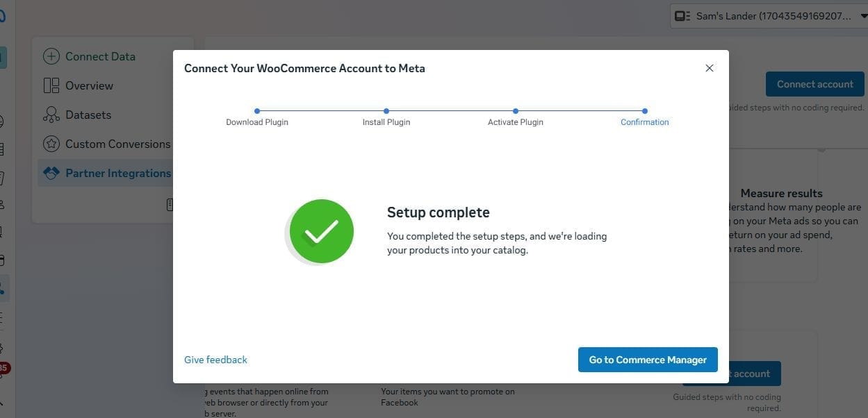This screenshot has width=868, height=418.
Task: Open Commerce Manager from the dialog
Action: pos(648,360)
